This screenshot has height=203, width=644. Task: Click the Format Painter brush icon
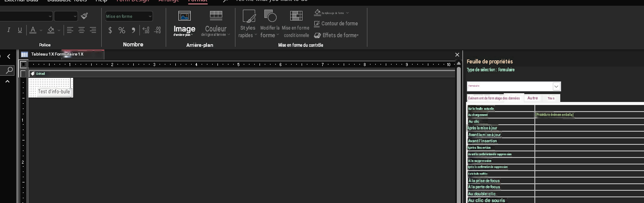85,16
